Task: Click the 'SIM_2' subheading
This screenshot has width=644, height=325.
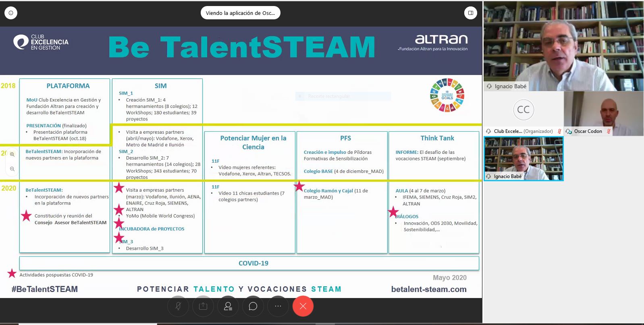Action: tap(126, 151)
